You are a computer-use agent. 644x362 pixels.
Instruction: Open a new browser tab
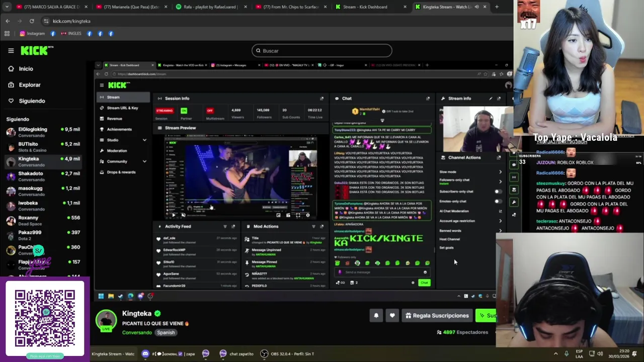point(497,7)
